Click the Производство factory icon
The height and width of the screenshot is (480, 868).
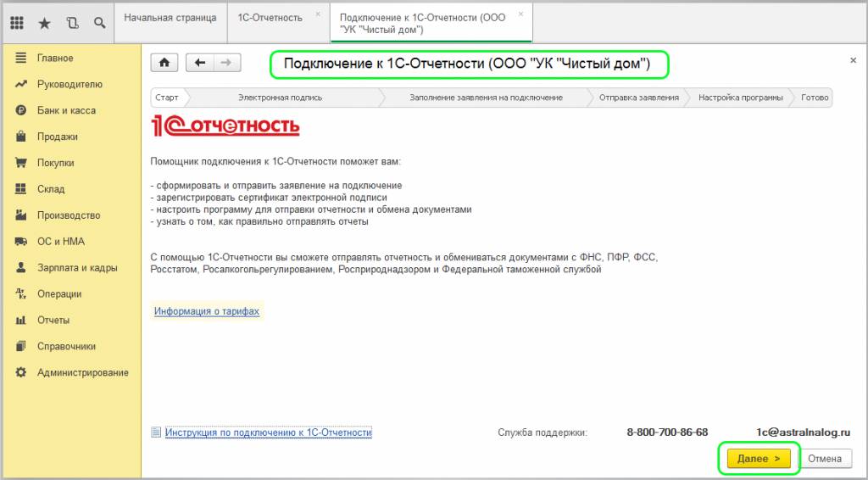coord(20,215)
